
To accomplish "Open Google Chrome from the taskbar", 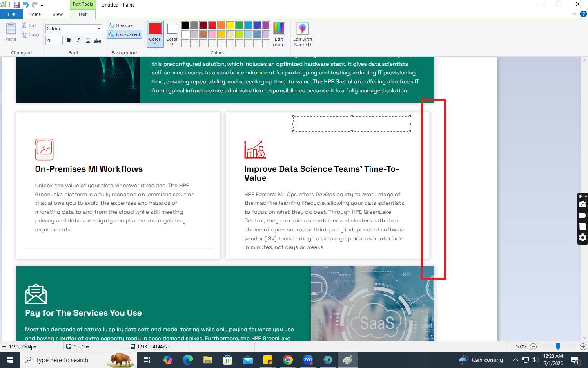I will coord(288,360).
